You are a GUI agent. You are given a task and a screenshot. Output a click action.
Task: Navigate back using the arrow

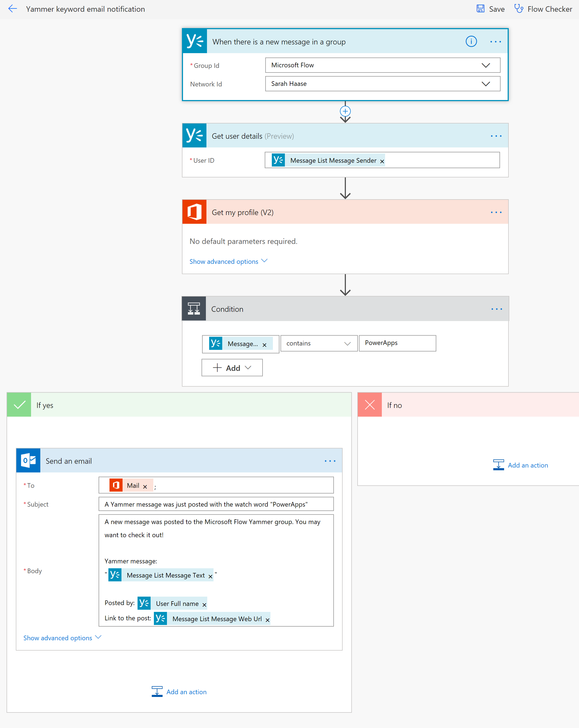pos(13,9)
